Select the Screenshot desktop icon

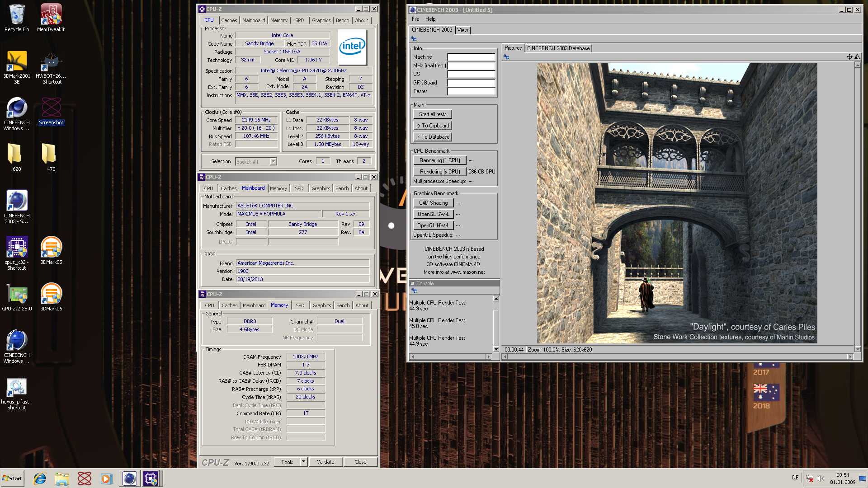click(51, 111)
